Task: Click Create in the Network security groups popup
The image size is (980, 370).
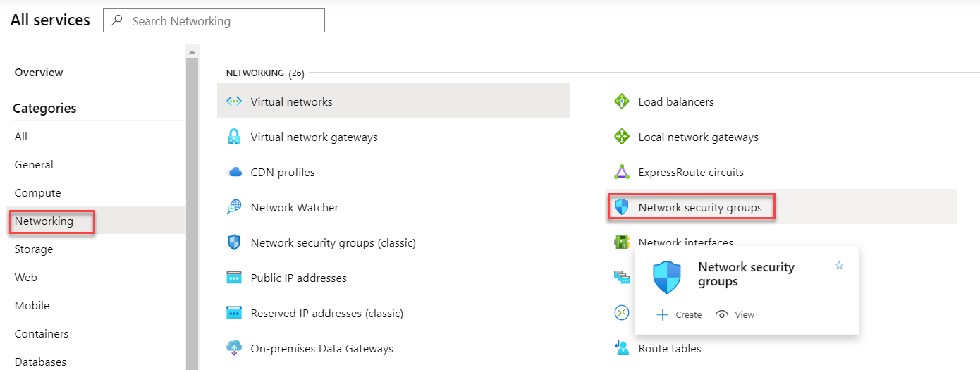Action: (679, 315)
